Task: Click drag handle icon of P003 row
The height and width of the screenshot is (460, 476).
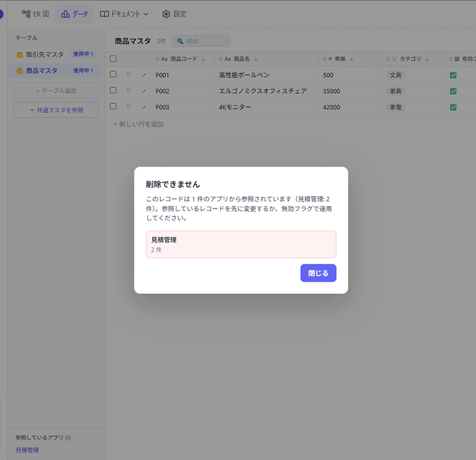Action: click(x=128, y=107)
